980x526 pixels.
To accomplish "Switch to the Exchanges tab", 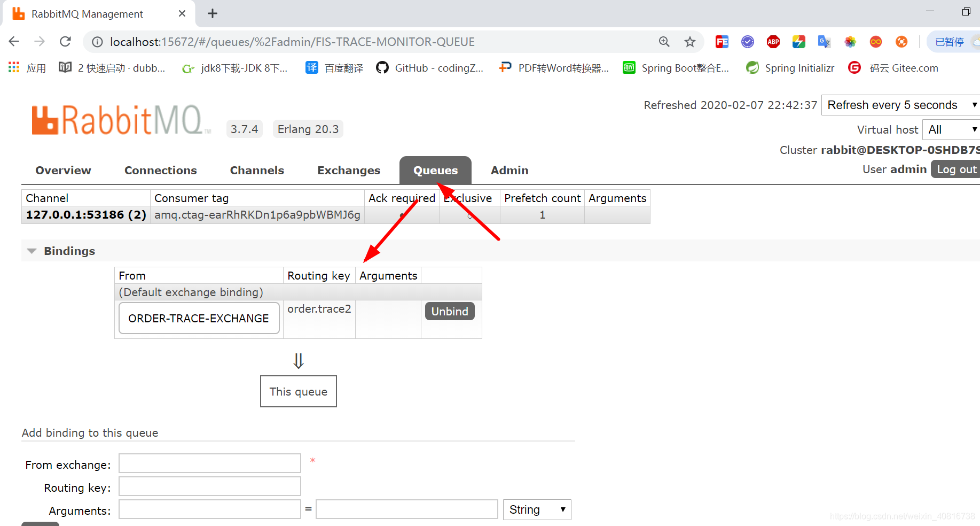I will coord(349,170).
